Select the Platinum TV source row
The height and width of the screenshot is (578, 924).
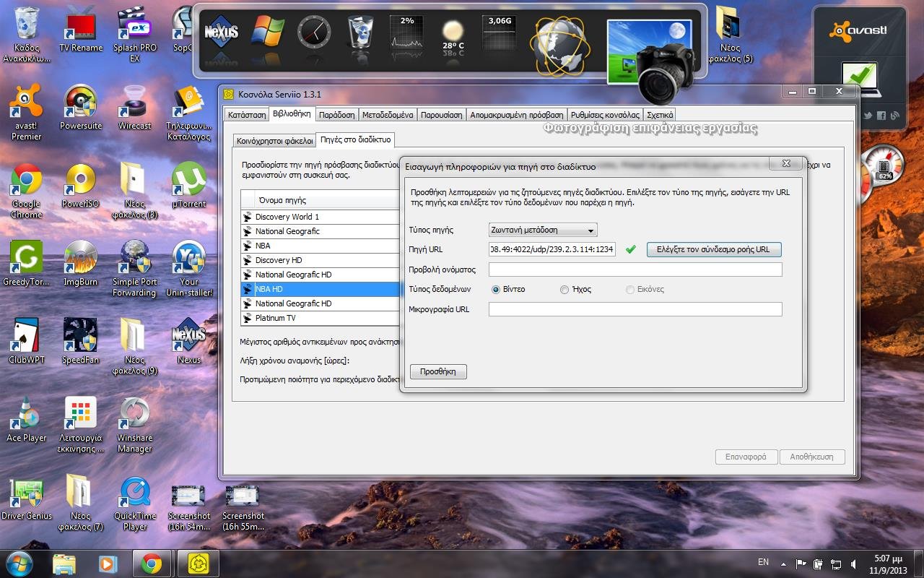coord(321,318)
